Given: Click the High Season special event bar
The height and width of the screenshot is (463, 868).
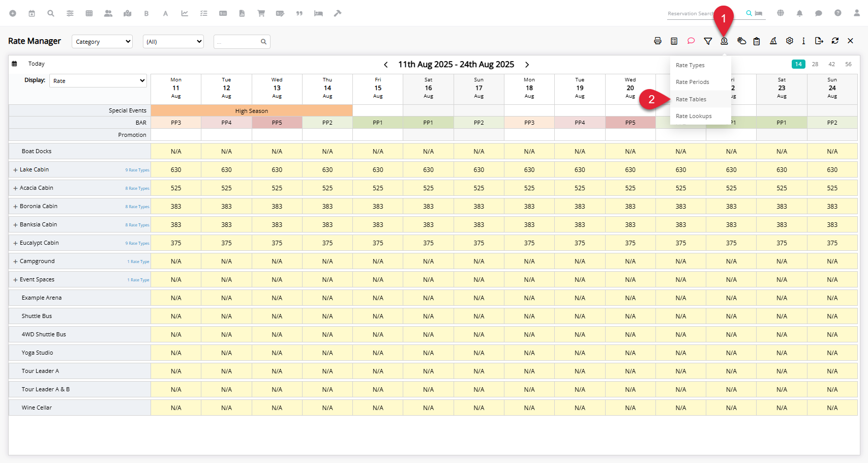Looking at the screenshot, I should click(252, 110).
